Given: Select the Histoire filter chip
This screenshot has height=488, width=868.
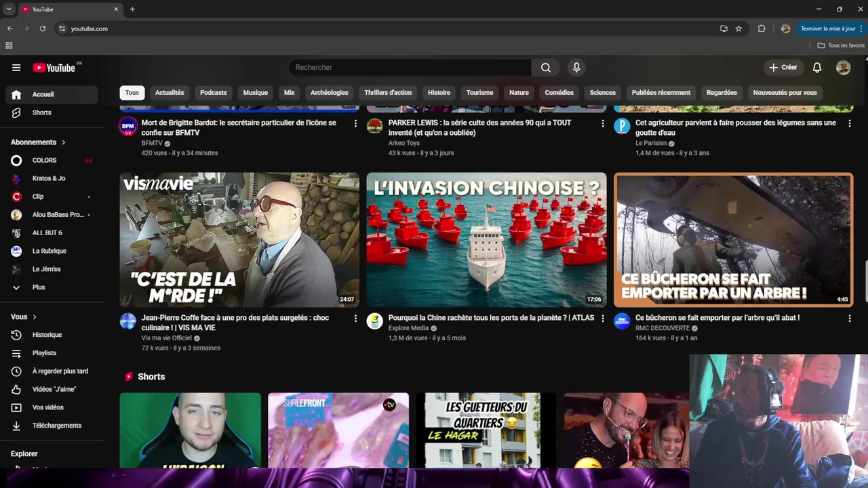Looking at the screenshot, I should click(x=439, y=93).
